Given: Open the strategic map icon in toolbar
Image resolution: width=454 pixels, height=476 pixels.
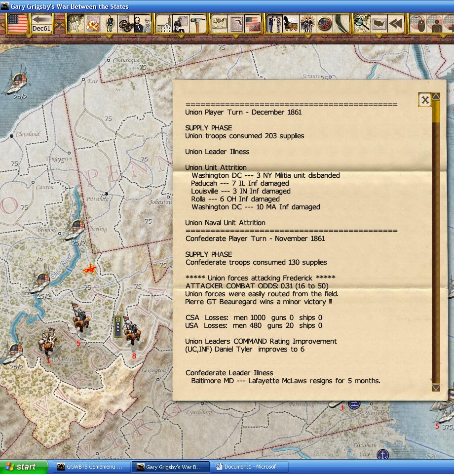Looking at the screenshot, I should (x=75, y=23).
